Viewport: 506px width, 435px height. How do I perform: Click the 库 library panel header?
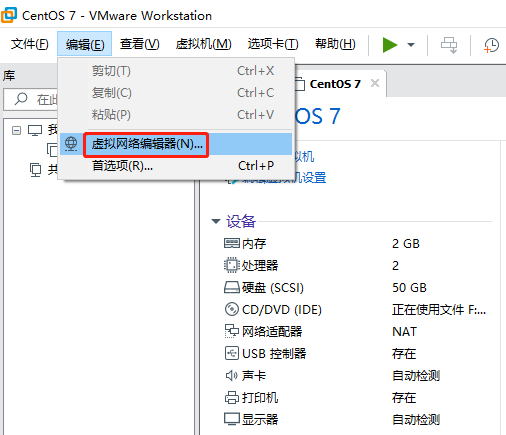[9, 76]
